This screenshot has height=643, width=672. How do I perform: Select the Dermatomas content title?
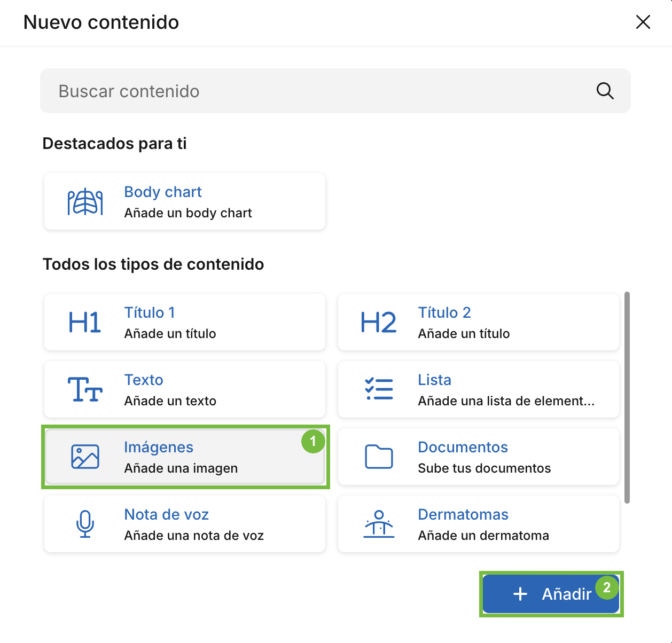pyautogui.click(x=463, y=514)
